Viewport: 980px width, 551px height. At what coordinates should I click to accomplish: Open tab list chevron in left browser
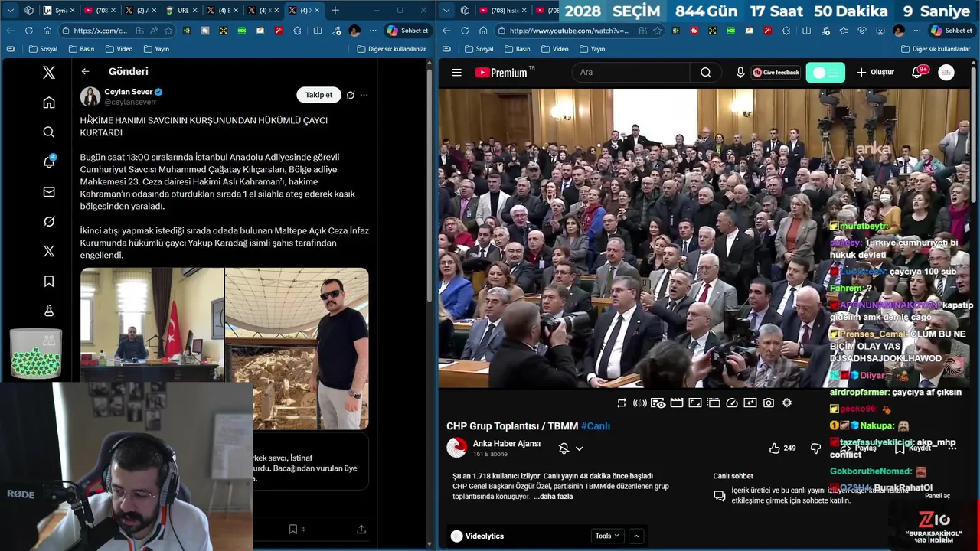pos(10,10)
